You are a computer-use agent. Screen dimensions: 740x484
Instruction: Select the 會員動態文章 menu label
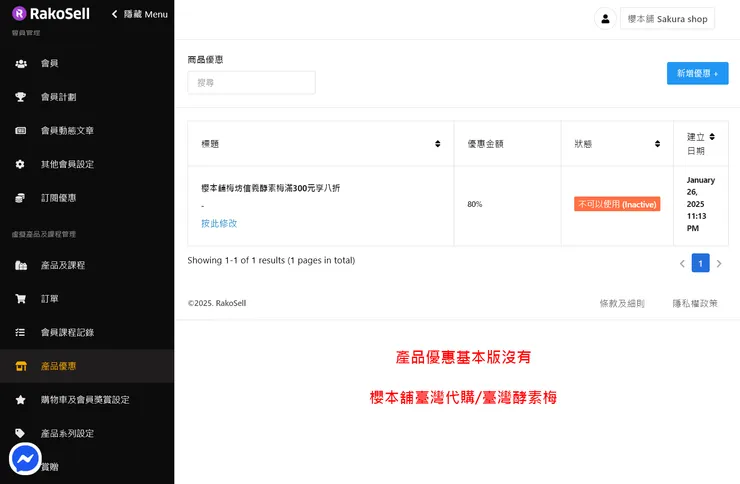click(67, 131)
